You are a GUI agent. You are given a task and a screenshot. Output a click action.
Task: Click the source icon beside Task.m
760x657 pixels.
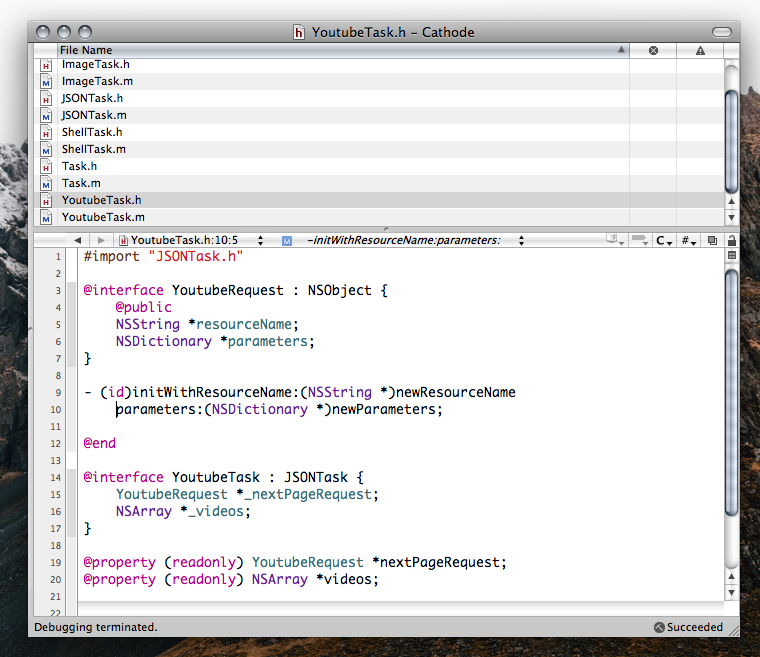46,184
